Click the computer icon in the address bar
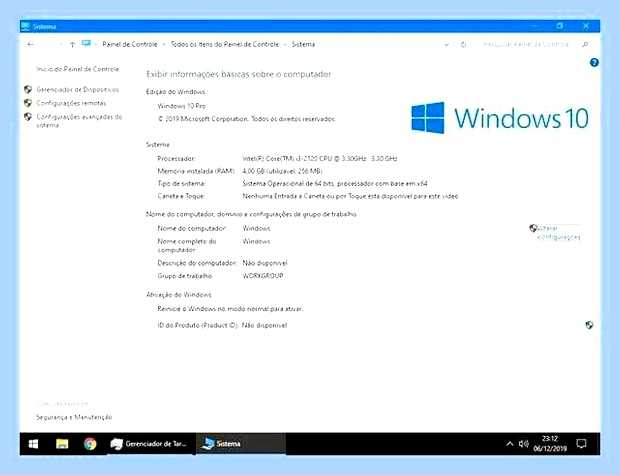Image resolution: width=620 pixels, height=475 pixels. pos(86,44)
